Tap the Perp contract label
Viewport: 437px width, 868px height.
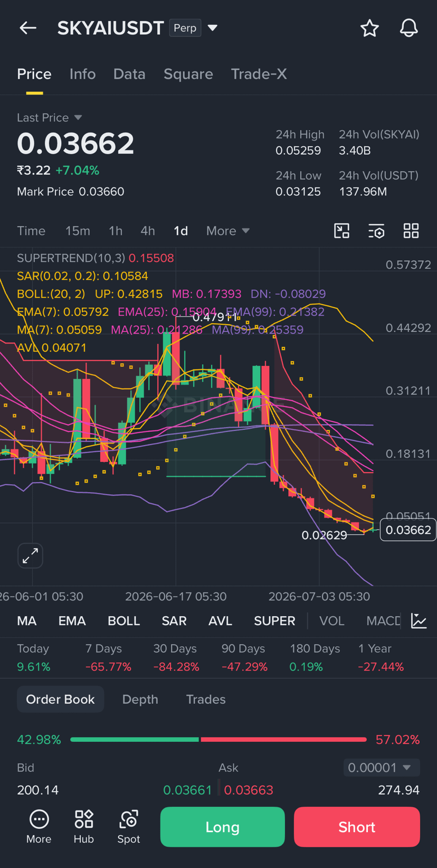[x=185, y=28]
